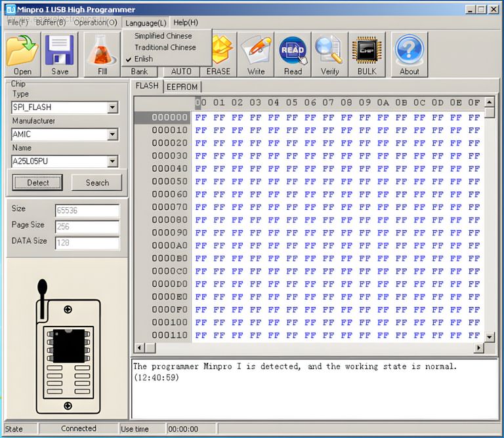
Task: Click the last FF byte in row 000100
Action: 474,322
